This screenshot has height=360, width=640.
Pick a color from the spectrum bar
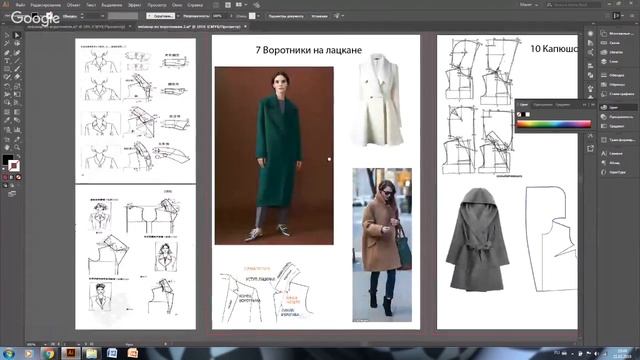click(554, 124)
